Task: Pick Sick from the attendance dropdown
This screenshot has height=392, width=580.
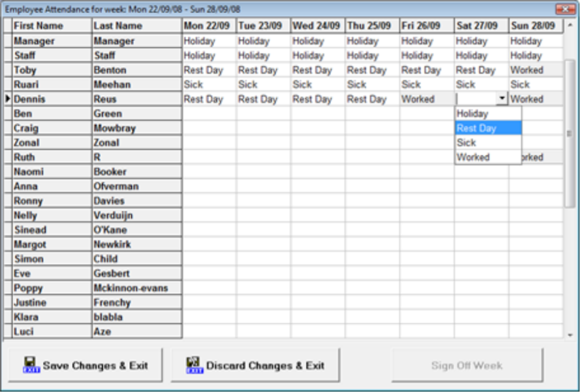Action: 466,143
